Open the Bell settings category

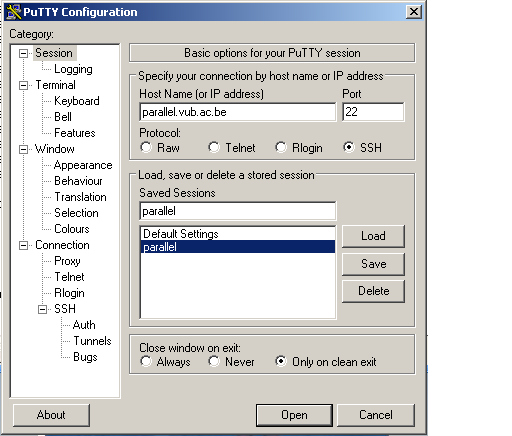[63, 117]
